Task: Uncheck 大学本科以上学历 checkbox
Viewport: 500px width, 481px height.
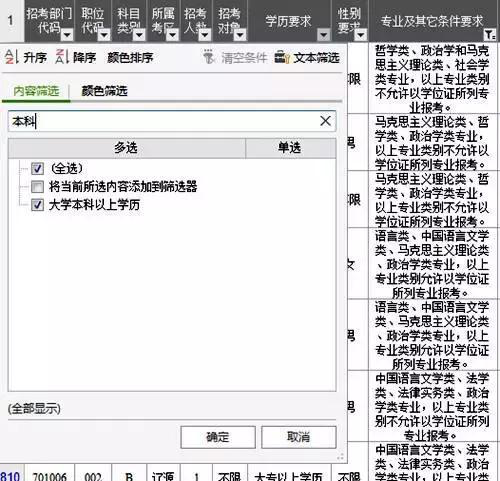Action: [x=37, y=205]
